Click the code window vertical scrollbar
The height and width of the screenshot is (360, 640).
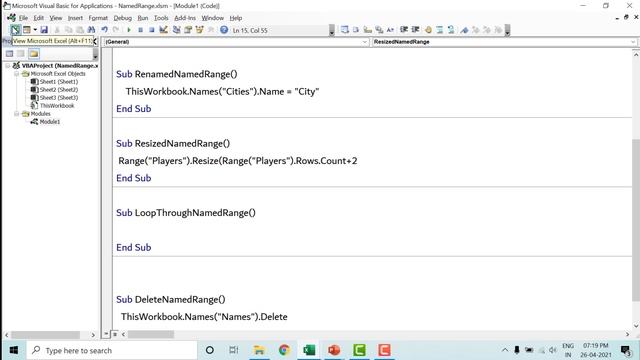[x=636, y=220]
